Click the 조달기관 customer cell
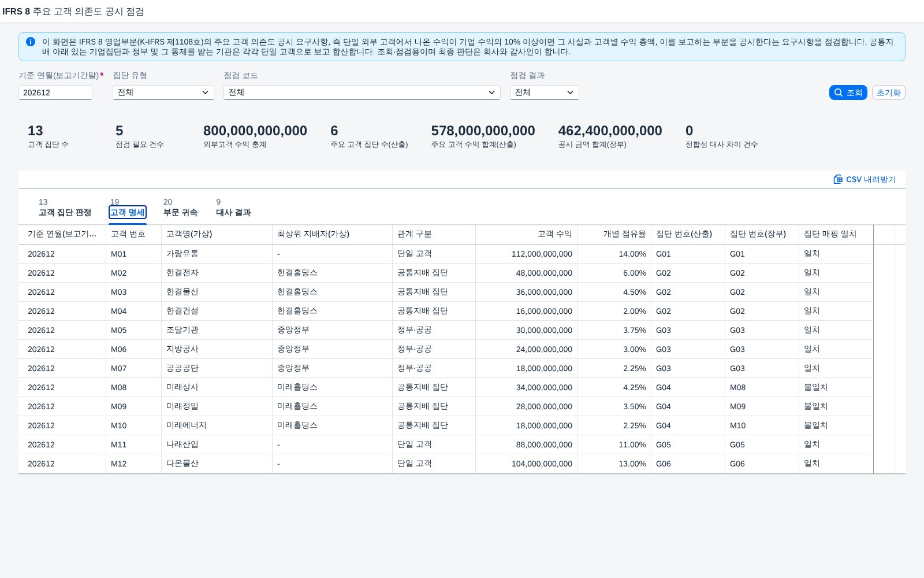The image size is (924, 578). point(182,330)
